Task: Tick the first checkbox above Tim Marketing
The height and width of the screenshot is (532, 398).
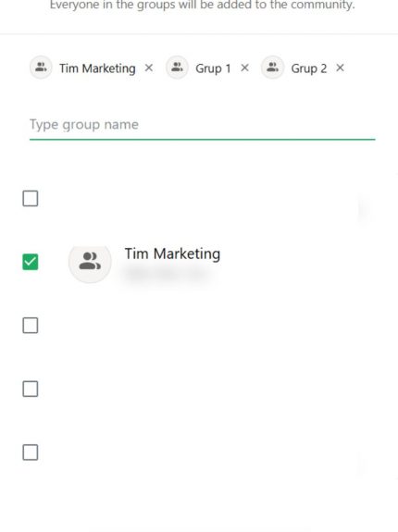Action: 31,199
